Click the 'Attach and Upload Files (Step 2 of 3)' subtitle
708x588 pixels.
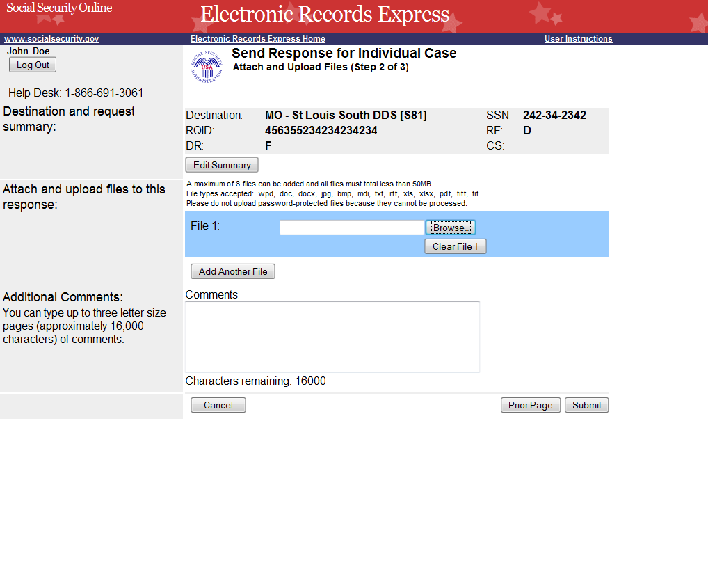321,67
